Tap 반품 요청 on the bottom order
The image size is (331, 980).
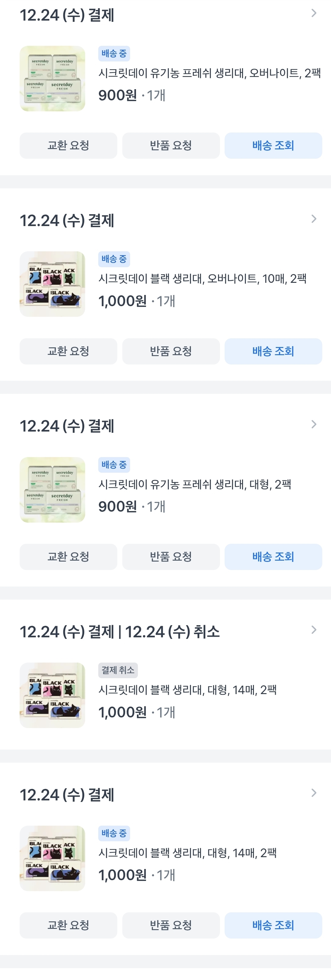tap(170, 925)
